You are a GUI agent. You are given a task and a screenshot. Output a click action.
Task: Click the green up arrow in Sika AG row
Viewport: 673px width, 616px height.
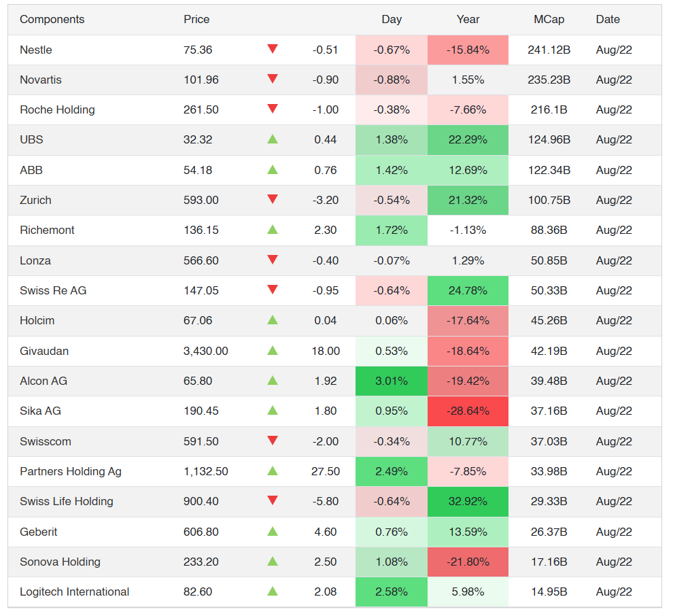(x=273, y=411)
